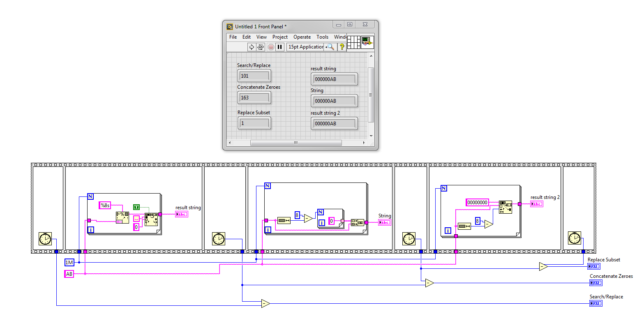Screen dimensions: 644x314
Task: Open Context Help question mark
Action: 342,47
